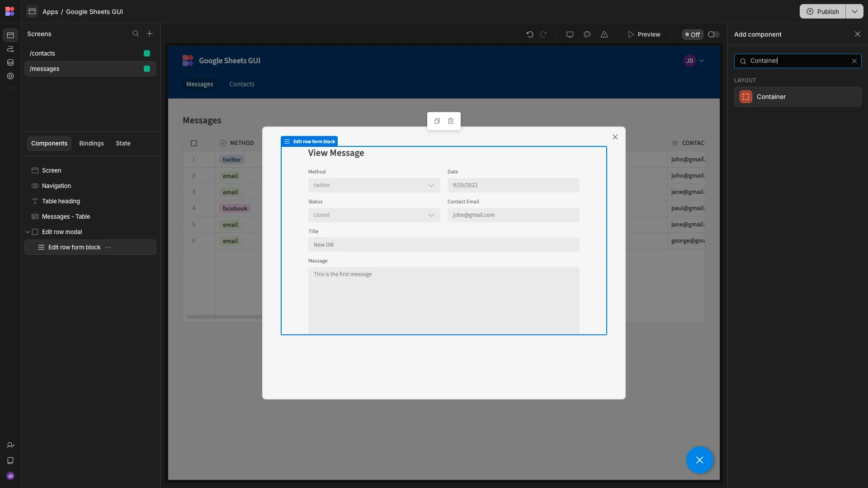Click the Container search input field
The height and width of the screenshot is (488, 868).
(797, 61)
